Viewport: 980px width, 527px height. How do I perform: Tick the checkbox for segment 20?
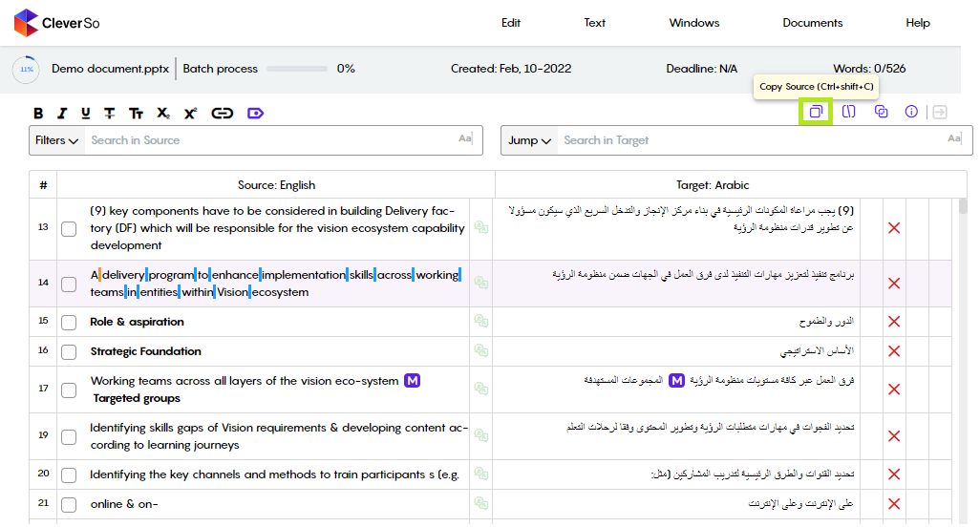tap(69, 475)
